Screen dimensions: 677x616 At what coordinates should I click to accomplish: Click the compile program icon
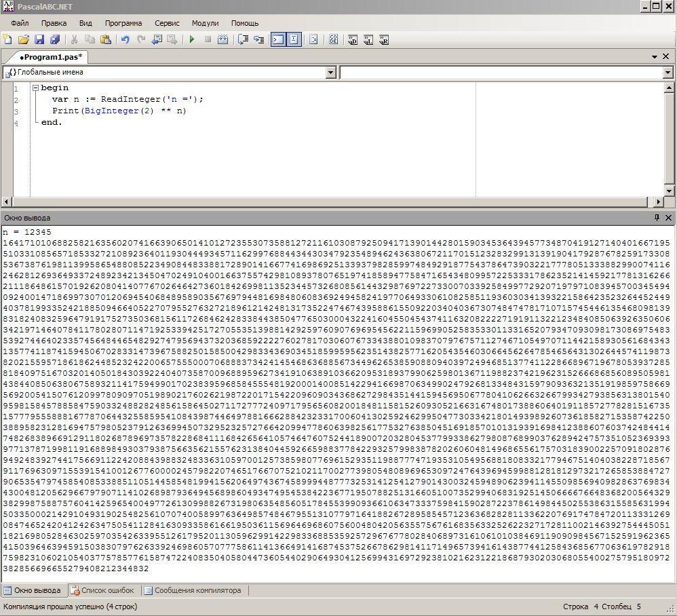click(223, 40)
